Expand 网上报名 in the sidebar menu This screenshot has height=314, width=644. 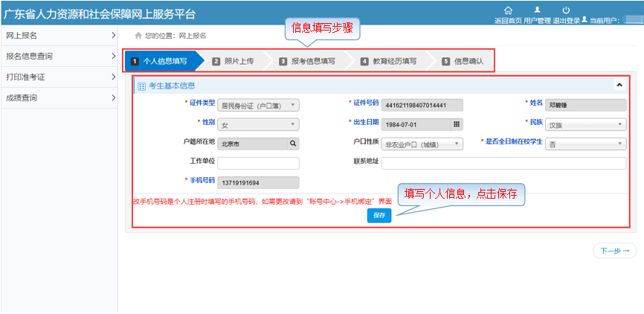(59, 36)
